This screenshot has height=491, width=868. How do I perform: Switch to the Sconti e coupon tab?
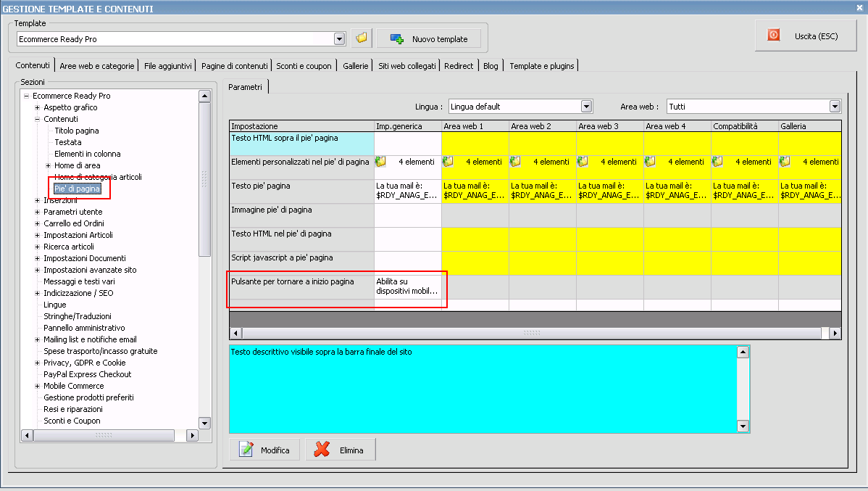pyautogui.click(x=304, y=66)
